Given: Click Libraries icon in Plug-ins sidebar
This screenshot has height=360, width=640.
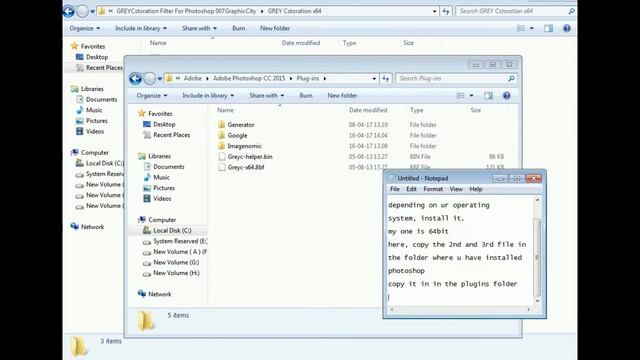Looking at the screenshot, I should point(142,156).
